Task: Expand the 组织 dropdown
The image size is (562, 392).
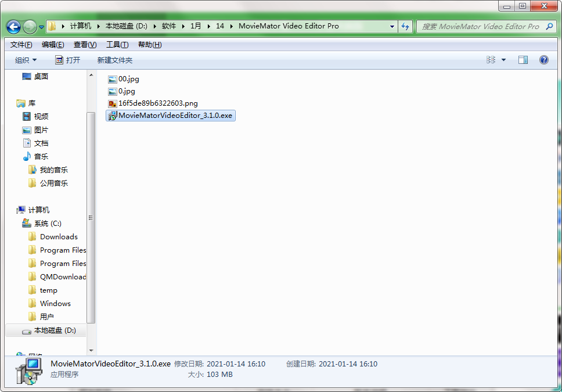Action: pos(26,60)
